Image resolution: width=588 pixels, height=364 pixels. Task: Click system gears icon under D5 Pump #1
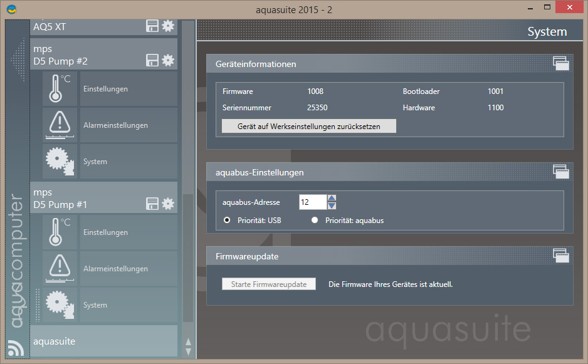[60, 304]
